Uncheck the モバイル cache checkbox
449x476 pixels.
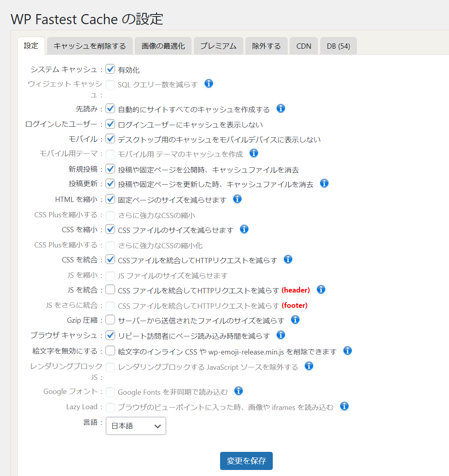110,139
